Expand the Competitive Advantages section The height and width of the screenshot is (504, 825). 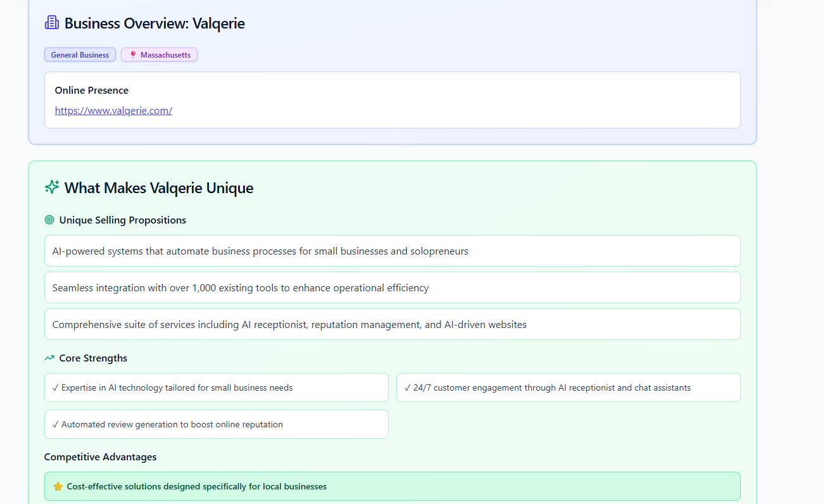click(100, 457)
